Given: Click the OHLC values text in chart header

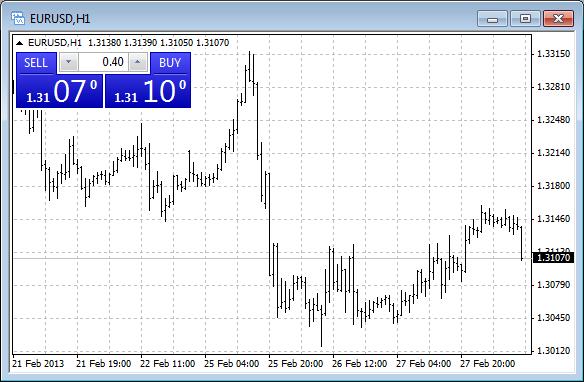Looking at the screenshot, I should point(159,43).
